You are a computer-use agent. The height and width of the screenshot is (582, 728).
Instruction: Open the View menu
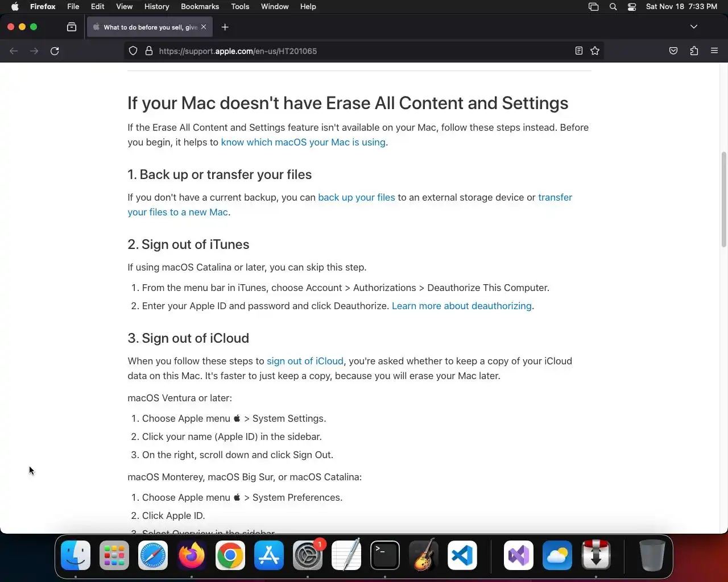(124, 7)
